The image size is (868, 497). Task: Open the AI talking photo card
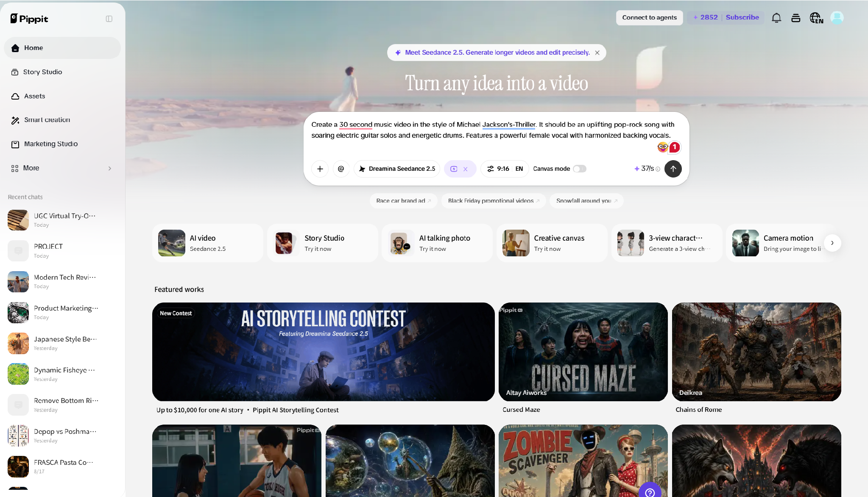[x=437, y=243]
